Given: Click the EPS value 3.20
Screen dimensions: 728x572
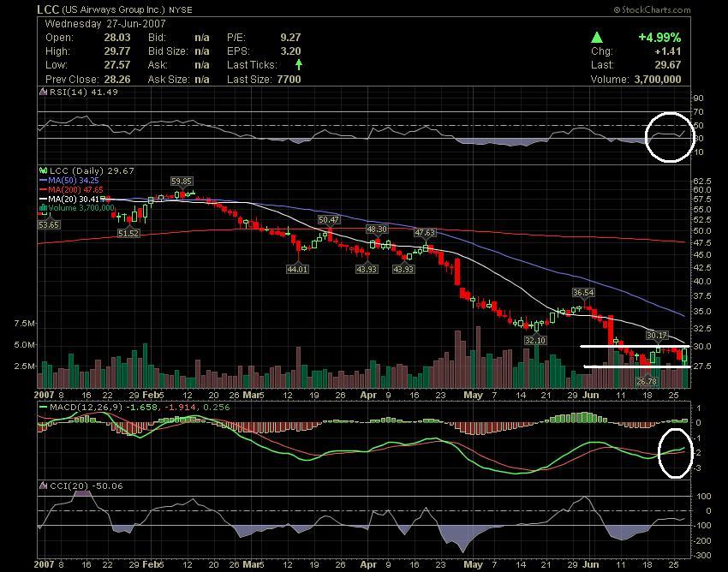Looking at the screenshot, I should (290, 51).
